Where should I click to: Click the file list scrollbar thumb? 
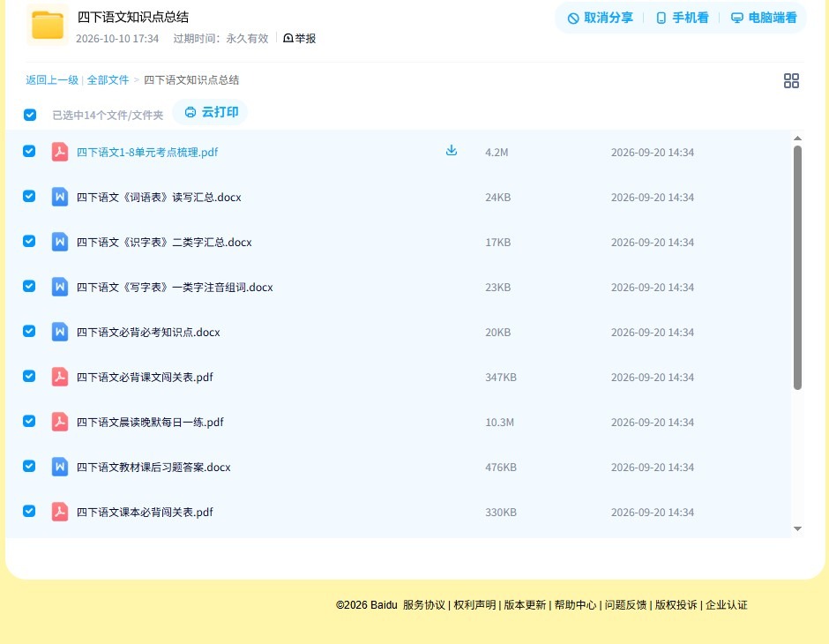tap(798, 267)
